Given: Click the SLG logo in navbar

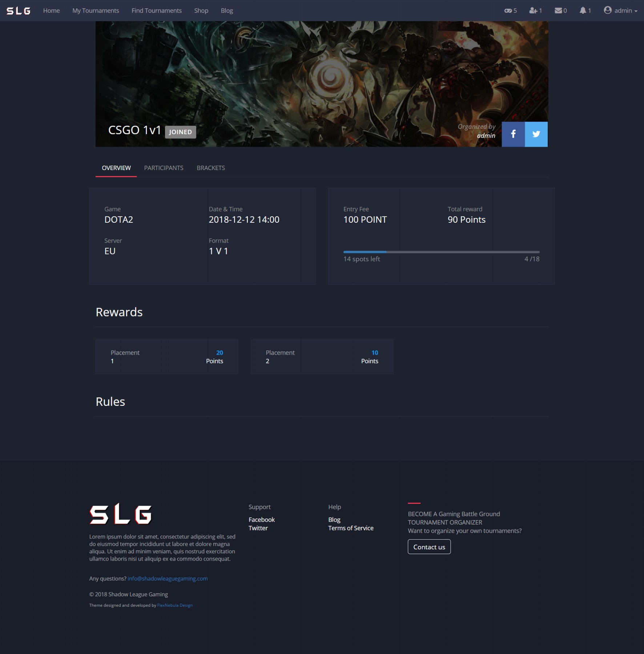Looking at the screenshot, I should (x=19, y=11).
